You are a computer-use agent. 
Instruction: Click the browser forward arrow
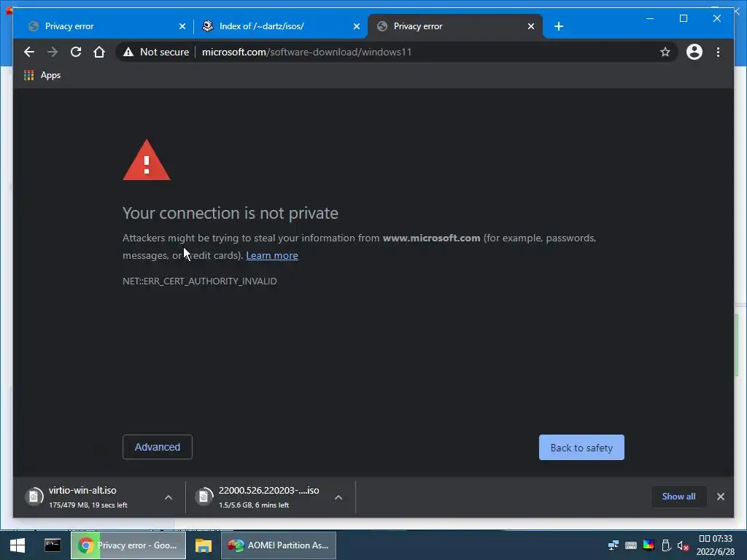(x=53, y=52)
